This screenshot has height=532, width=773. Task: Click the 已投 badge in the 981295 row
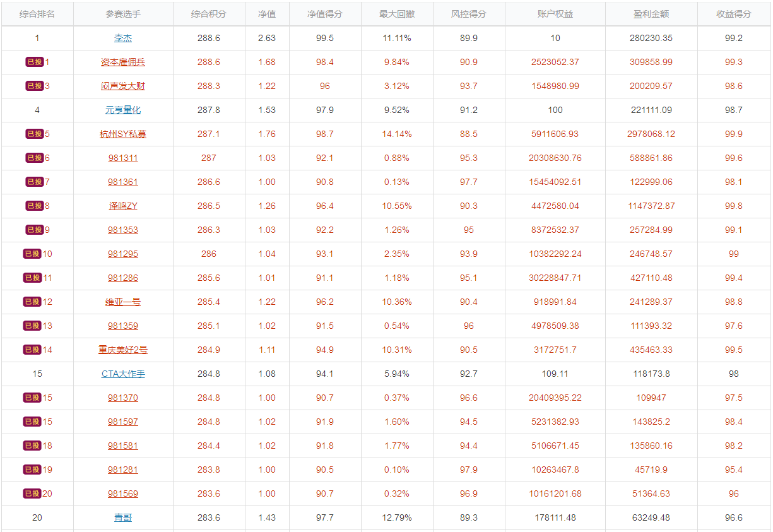[32, 254]
